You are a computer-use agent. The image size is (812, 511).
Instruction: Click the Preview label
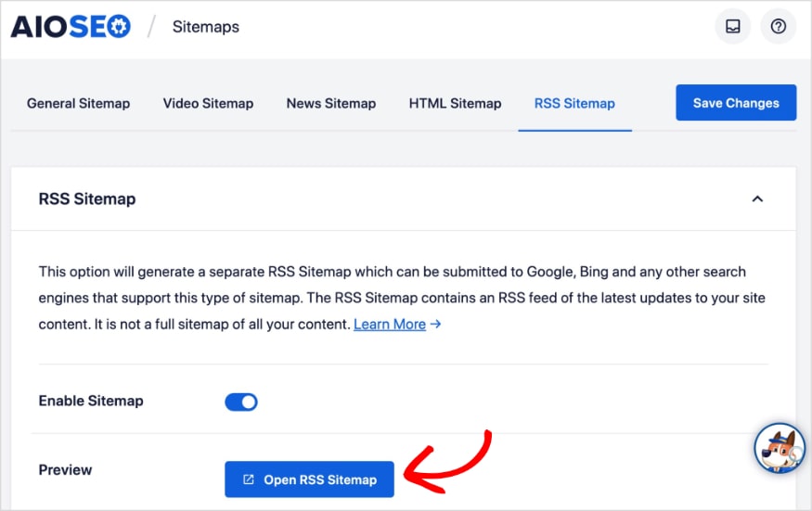(65, 469)
